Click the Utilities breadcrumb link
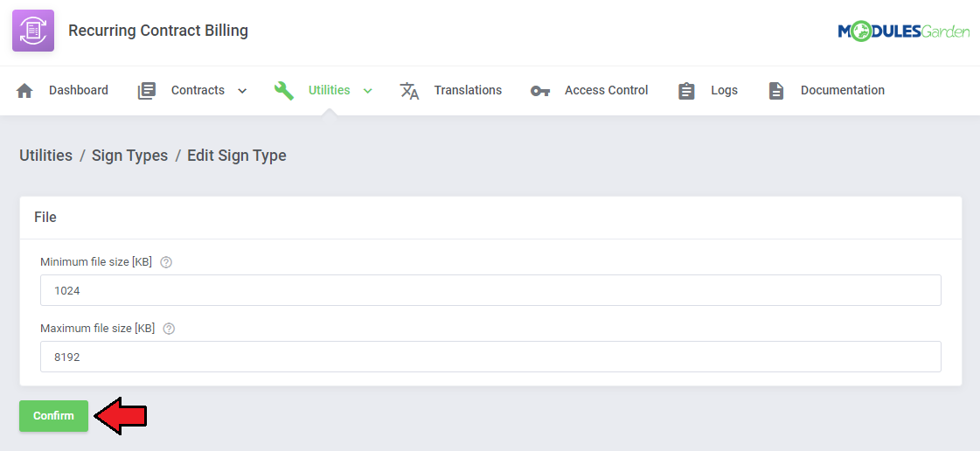Viewport: 980px width, 451px height. click(45, 156)
